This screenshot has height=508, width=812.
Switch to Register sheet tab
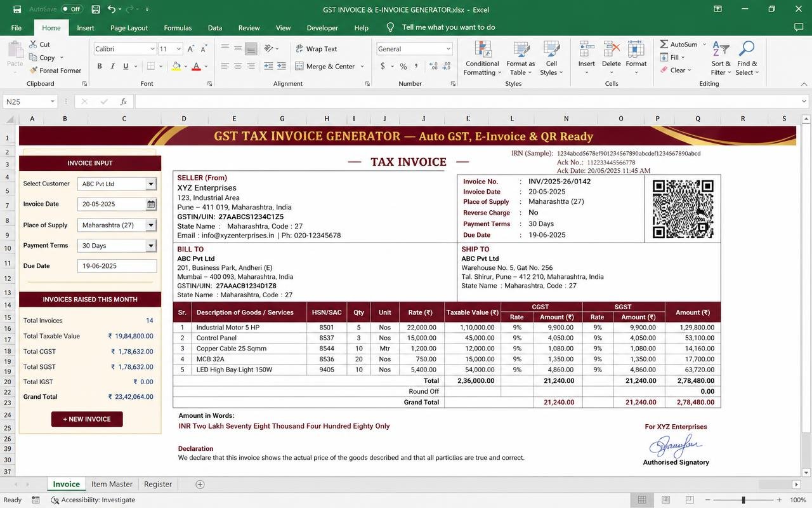tap(158, 484)
